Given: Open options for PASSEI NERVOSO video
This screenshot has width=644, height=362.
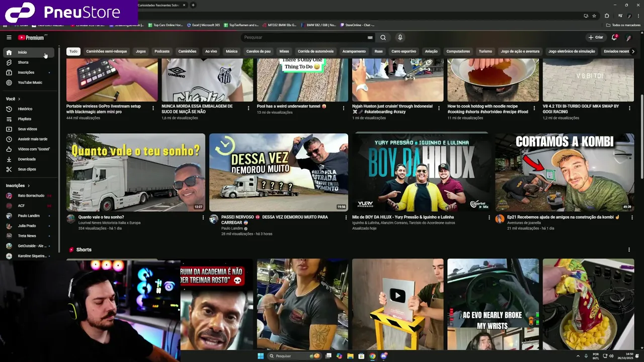Looking at the screenshot, I should click(346, 217).
